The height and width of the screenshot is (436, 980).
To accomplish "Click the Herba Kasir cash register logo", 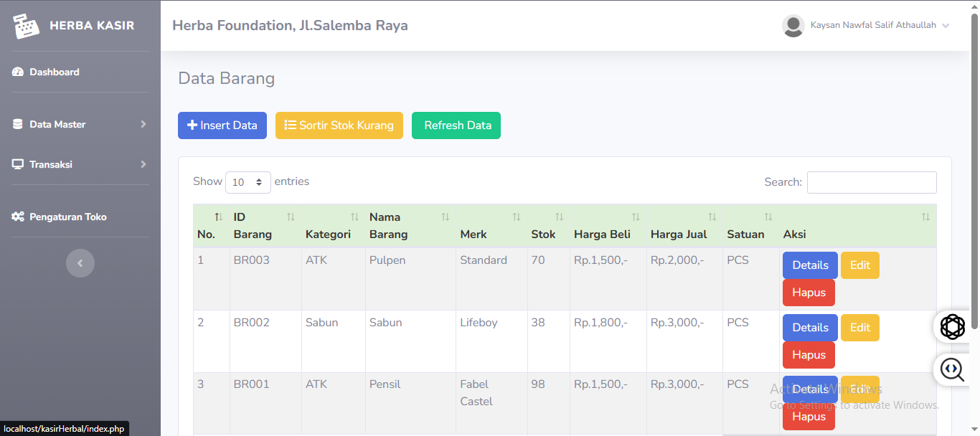I will [x=26, y=26].
